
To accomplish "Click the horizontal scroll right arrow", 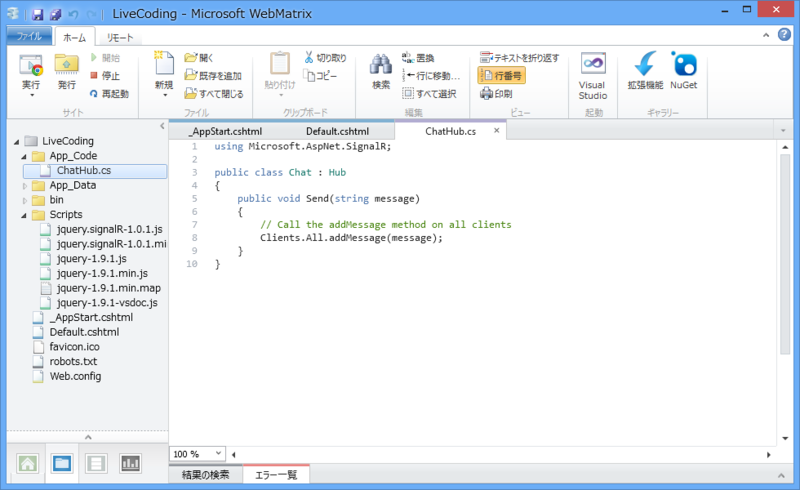I will pyautogui.click(x=768, y=454).
